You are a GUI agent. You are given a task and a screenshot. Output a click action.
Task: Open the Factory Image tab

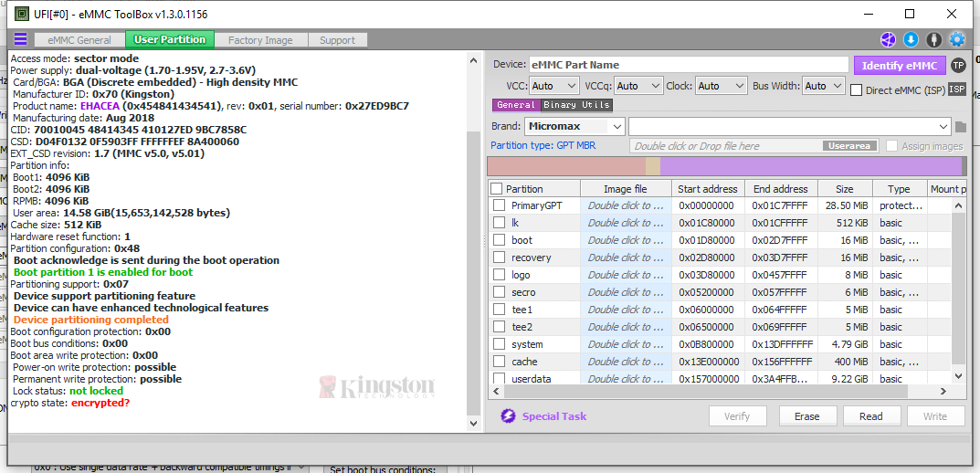(260, 40)
